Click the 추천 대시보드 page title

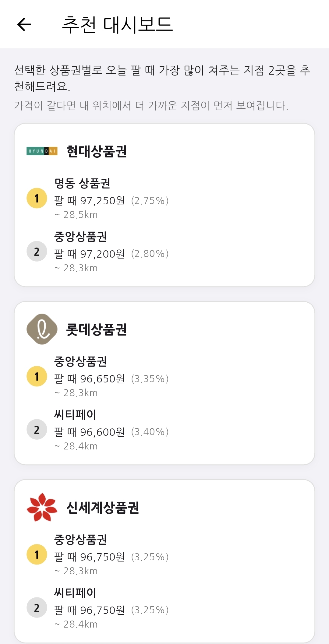[117, 25]
